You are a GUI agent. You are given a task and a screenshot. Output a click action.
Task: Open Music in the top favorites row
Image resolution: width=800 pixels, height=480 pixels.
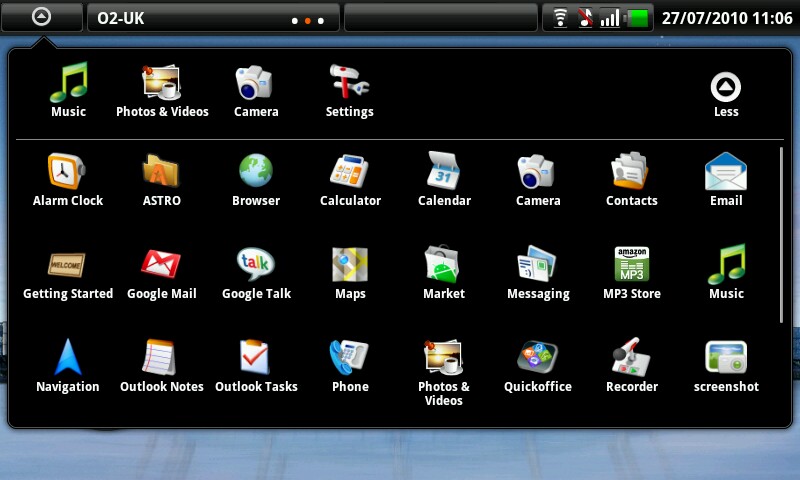pos(68,90)
